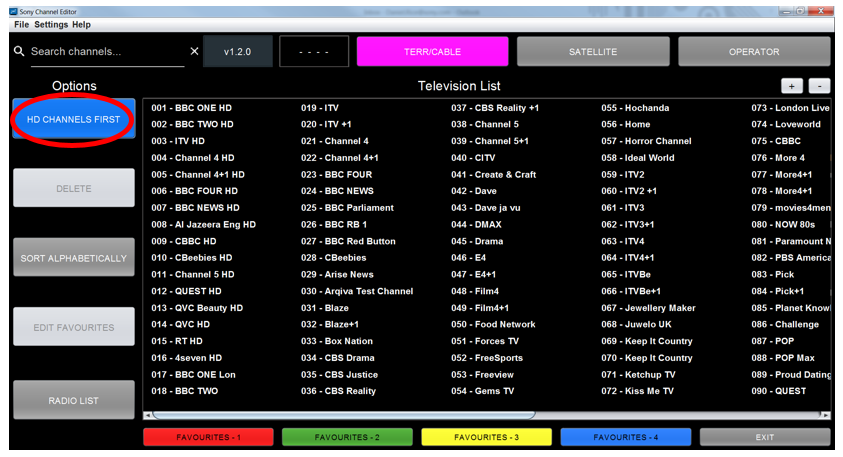This screenshot has width=843, height=457.
Task: Select channel 027 - BBC Red Button
Action: coord(348,241)
